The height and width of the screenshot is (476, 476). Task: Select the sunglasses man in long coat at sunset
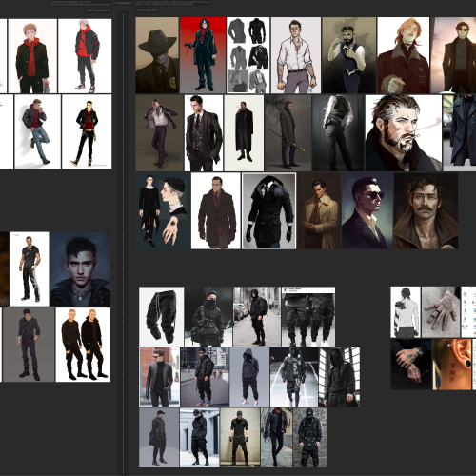[x=453, y=55]
